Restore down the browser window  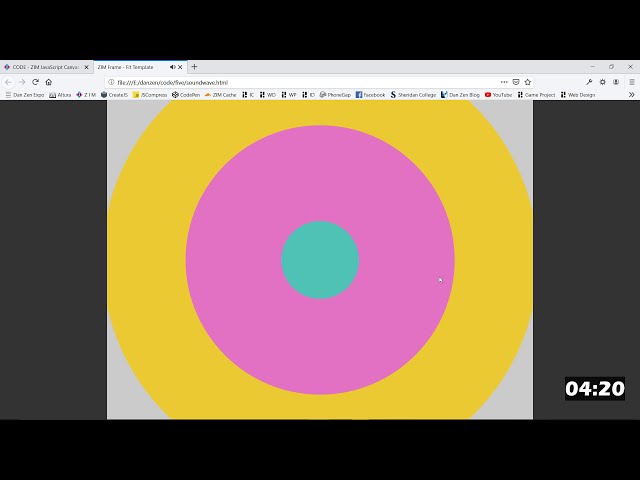click(611, 67)
